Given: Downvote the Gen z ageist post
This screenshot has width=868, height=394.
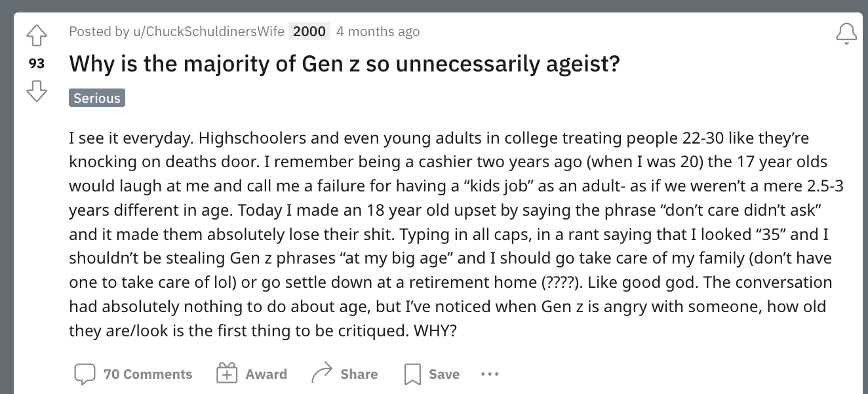Looking at the screenshot, I should coord(36,91).
